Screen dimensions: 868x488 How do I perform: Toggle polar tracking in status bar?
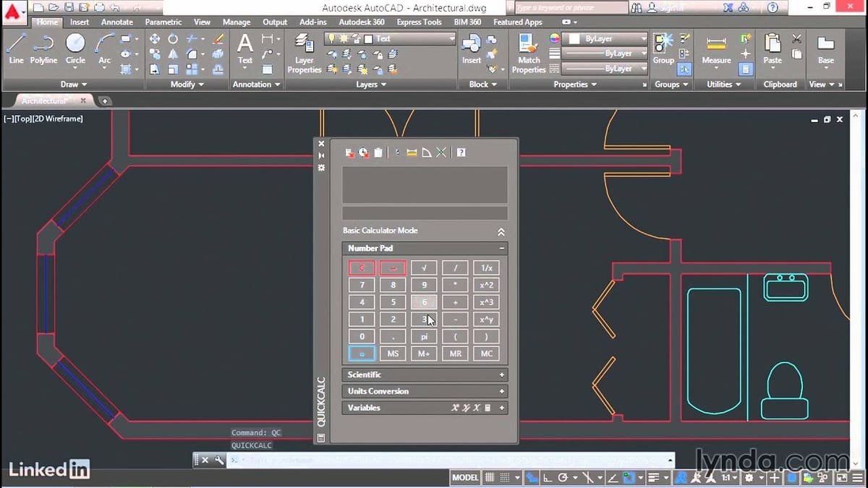click(x=563, y=478)
